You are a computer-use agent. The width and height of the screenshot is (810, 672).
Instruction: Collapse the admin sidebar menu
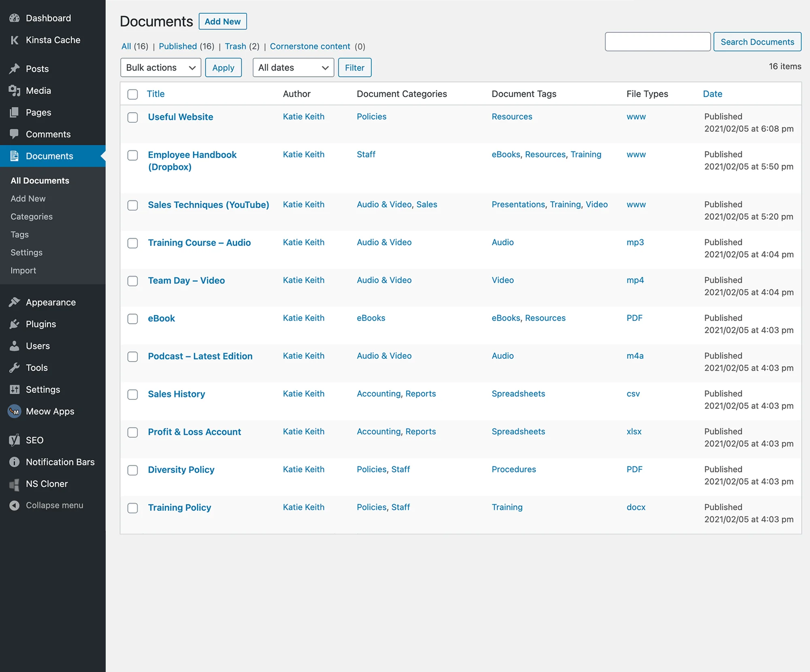click(x=15, y=505)
